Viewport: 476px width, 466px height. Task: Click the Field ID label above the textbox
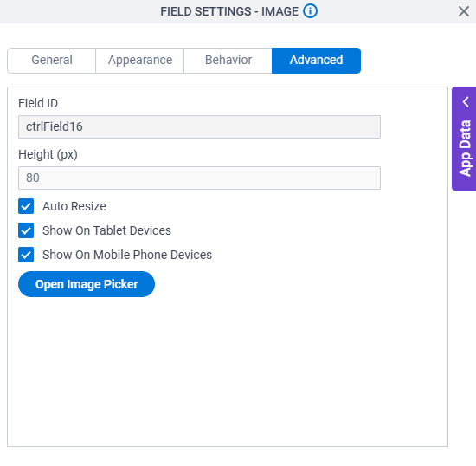click(x=38, y=103)
